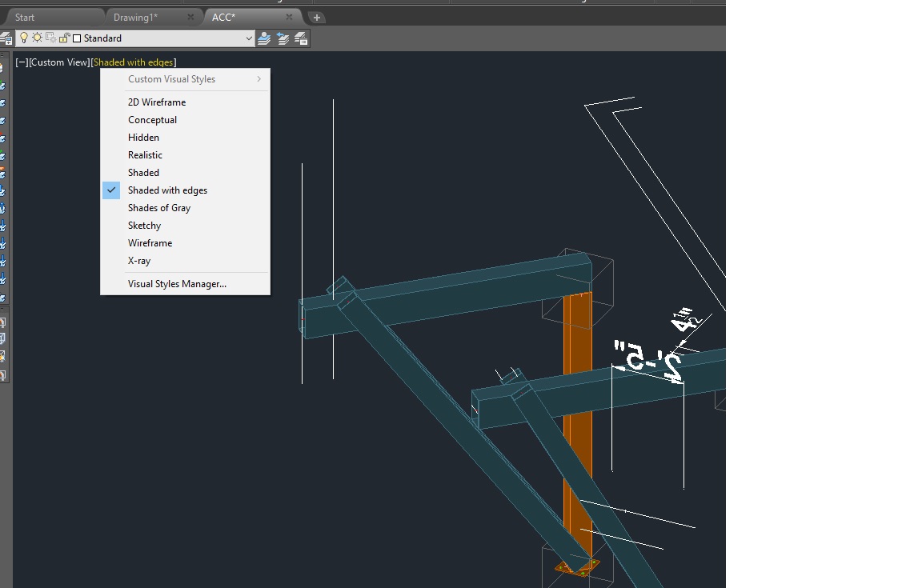Choose 2D Wireframe visual style

[185, 102]
